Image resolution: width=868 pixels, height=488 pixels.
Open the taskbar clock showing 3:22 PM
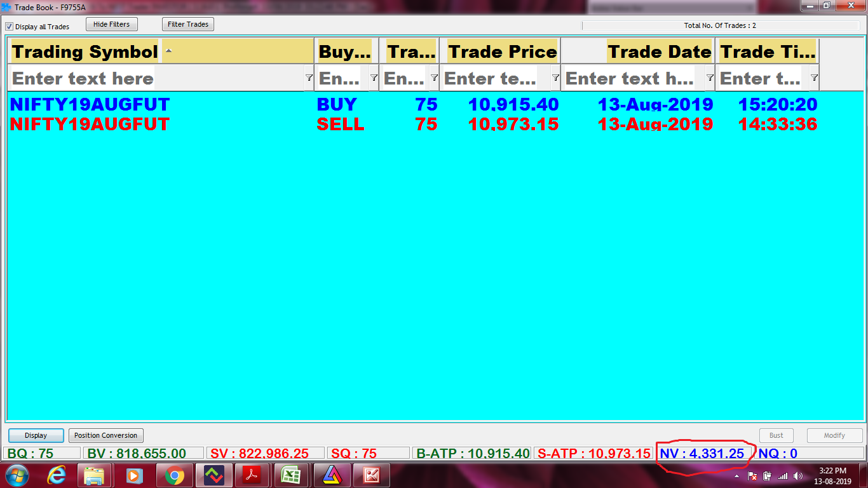tap(832, 476)
